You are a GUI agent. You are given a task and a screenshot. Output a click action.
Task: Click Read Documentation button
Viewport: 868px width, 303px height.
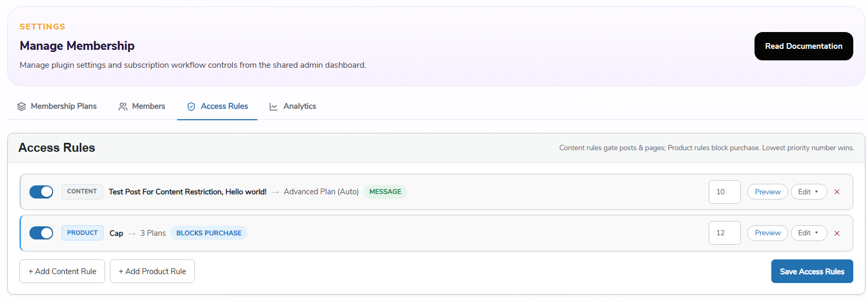click(803, 46)
